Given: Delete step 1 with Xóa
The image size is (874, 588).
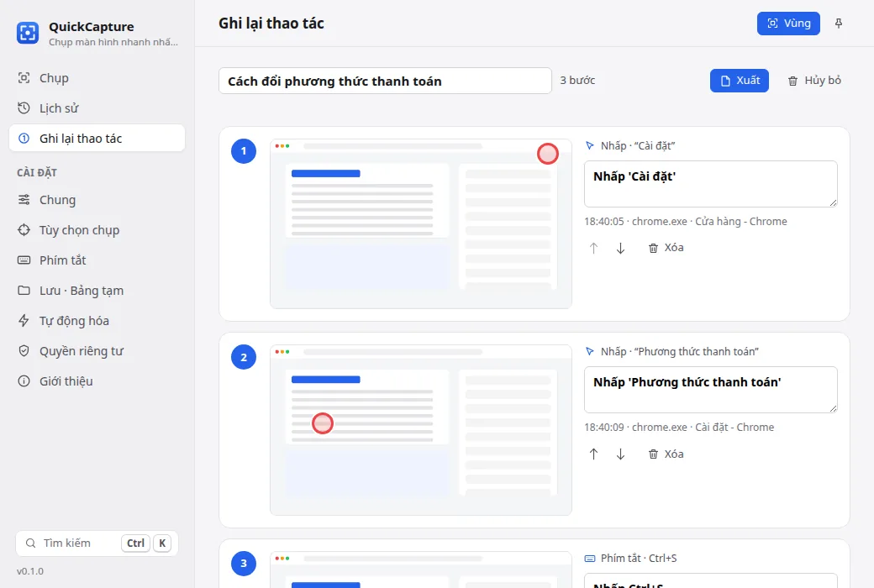Looking at the screenshot, I should 666,248.
